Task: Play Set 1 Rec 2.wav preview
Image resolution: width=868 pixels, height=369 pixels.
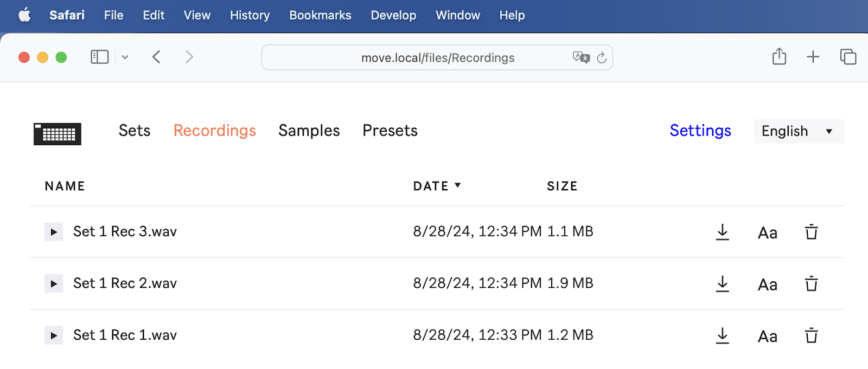Action: (54, 284)
